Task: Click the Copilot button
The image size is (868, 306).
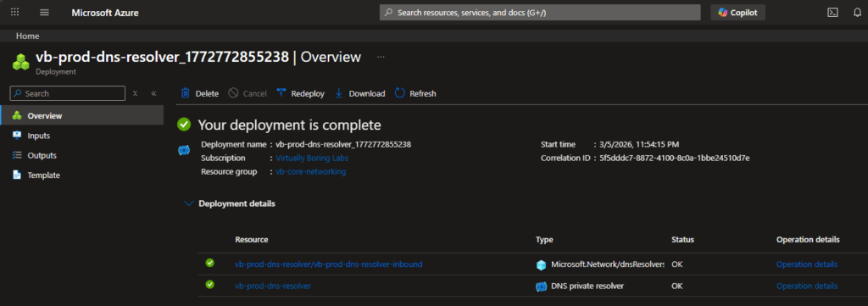Action: (738, 12)
